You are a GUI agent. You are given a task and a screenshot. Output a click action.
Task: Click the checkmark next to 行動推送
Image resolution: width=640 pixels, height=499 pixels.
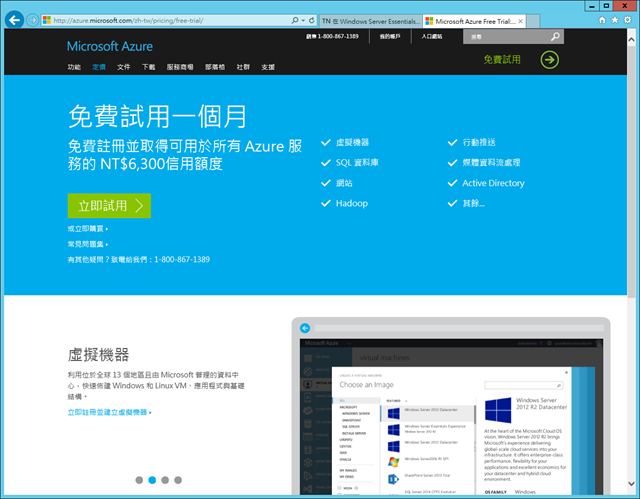coord(453,142)
